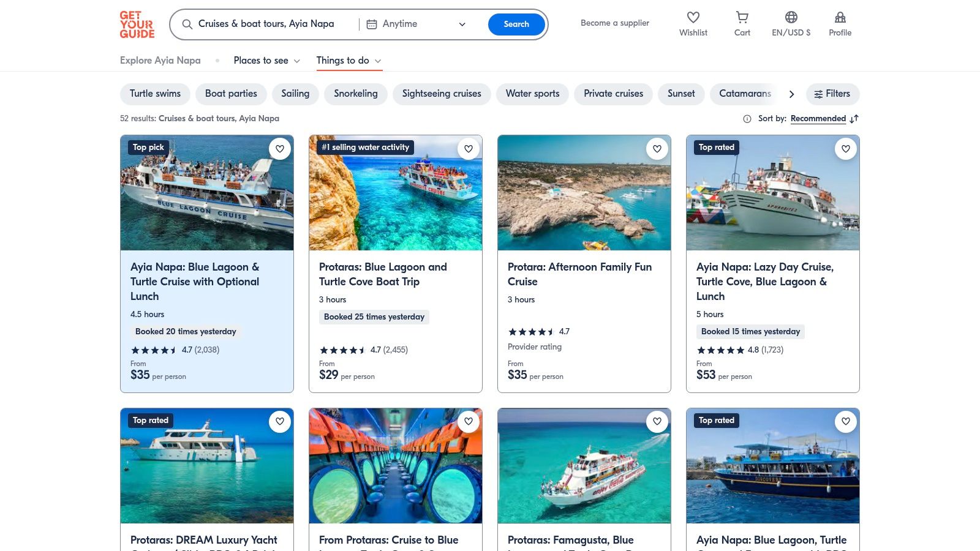This screenshot has width=980, height=551.
Task: Wishlist the From Protaras Cruise to Blue tour
Action: [469, 422]
